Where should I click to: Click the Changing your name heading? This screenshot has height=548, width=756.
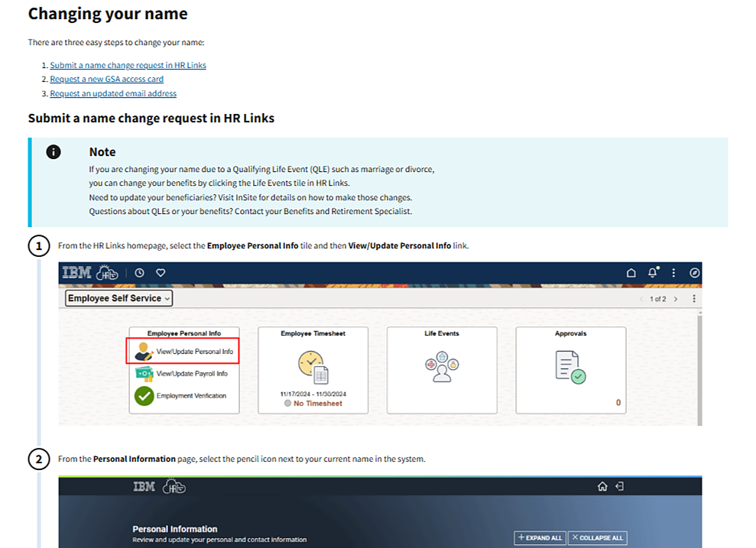(108, 14)
